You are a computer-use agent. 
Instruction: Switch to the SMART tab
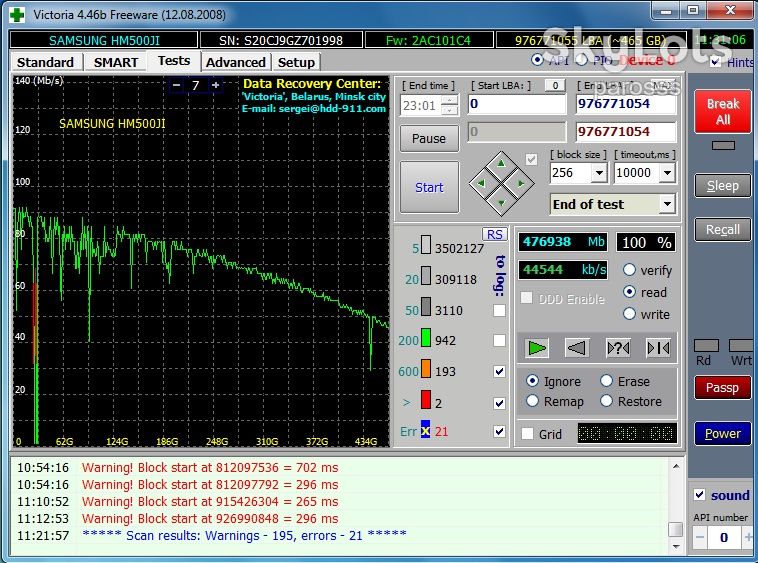coord(116,62)
